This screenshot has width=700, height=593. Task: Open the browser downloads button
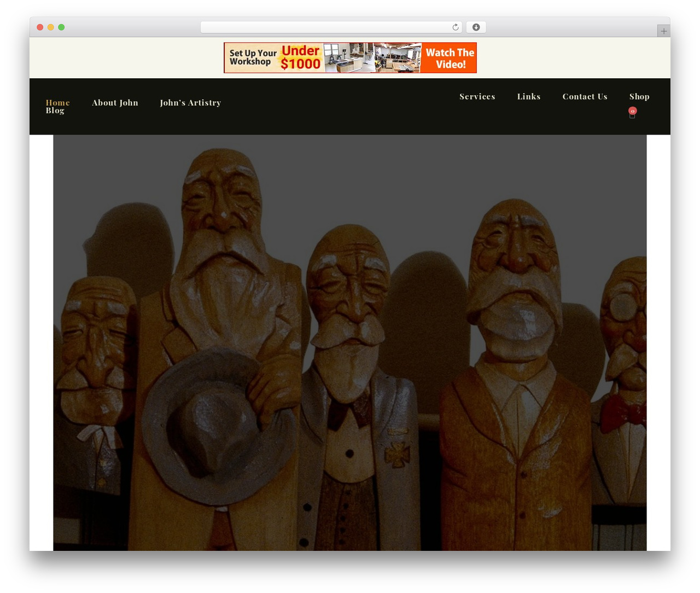coord(476,27)
